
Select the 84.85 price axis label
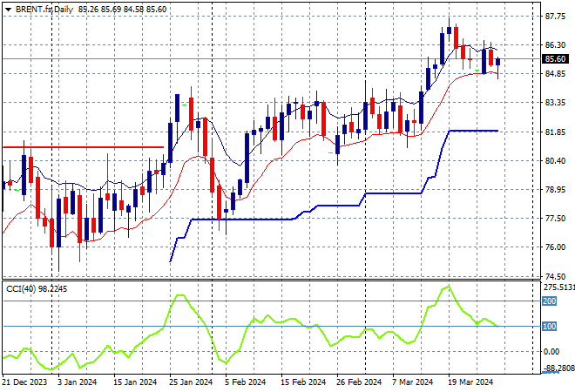tap(555, 74)
